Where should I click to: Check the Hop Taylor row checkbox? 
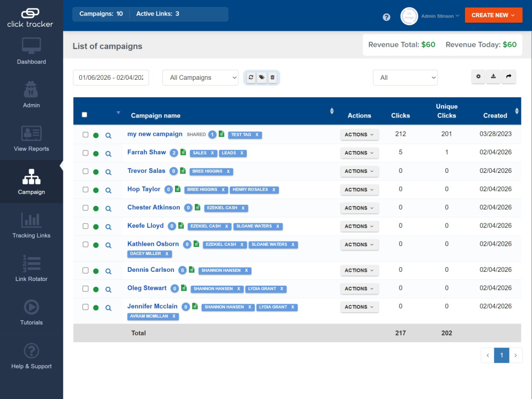(x=86, y=190)
